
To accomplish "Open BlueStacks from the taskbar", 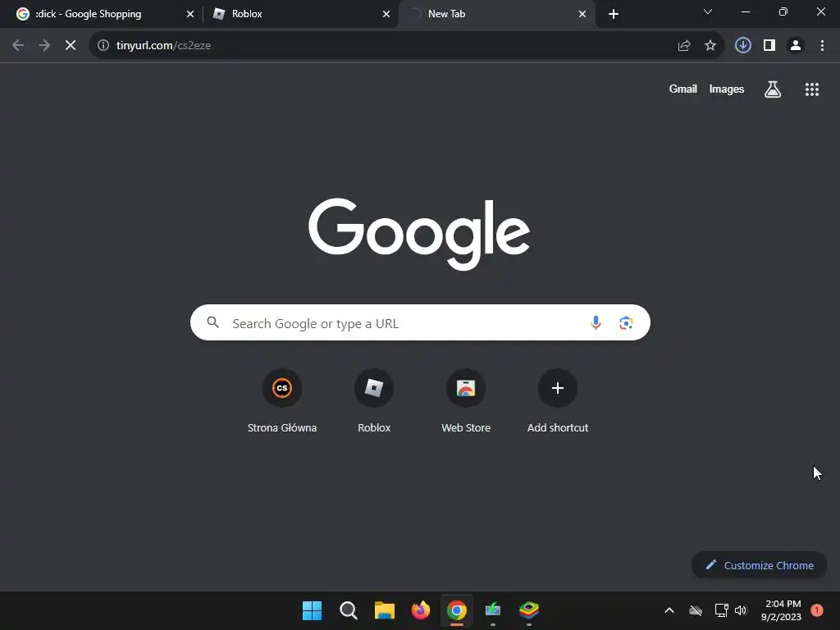I will (x=529, y=610).
